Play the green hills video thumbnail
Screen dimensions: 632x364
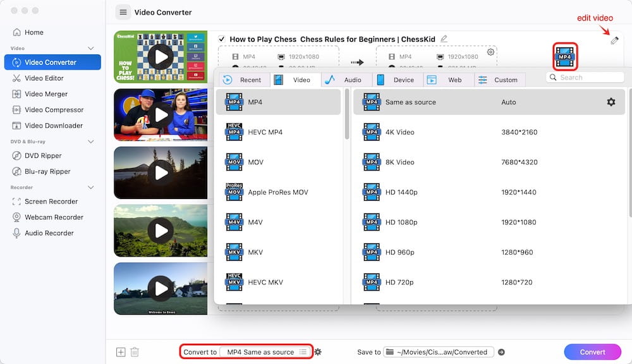161,231
